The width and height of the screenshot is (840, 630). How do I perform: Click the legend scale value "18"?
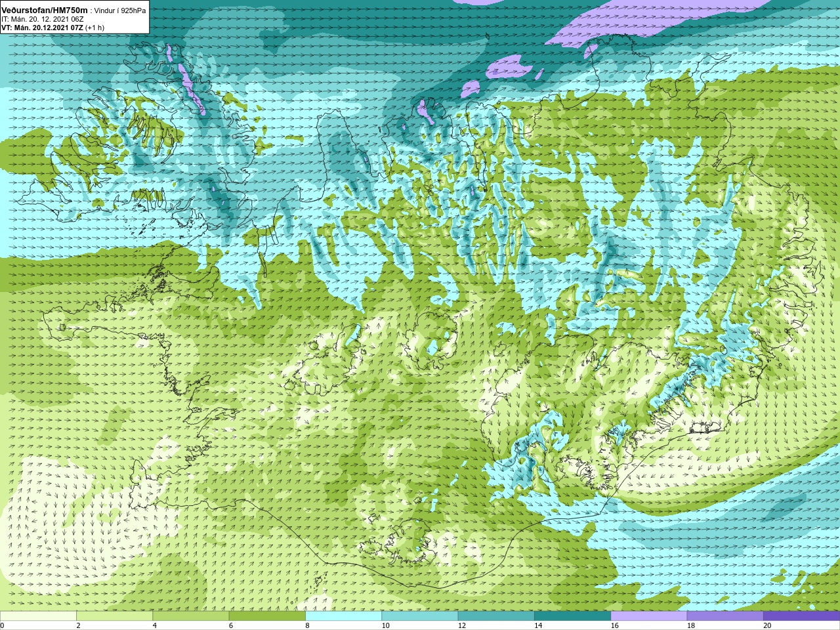click(691, 625)
